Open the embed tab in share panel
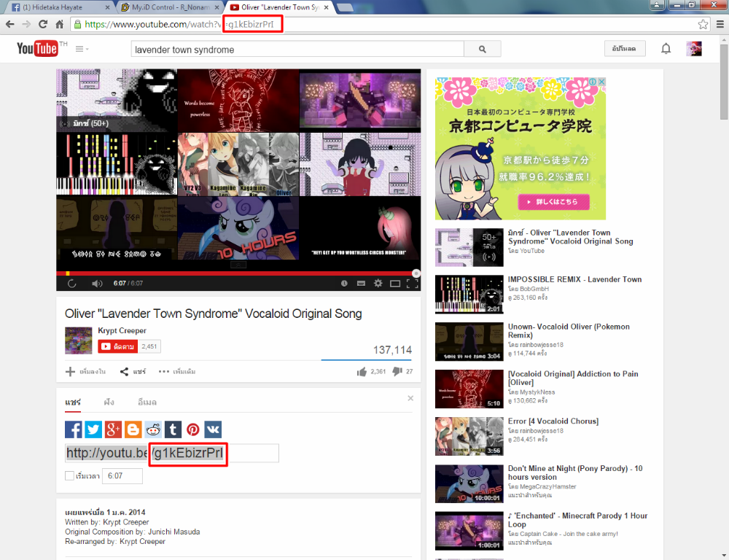729x560 pixels. [109, 402]
